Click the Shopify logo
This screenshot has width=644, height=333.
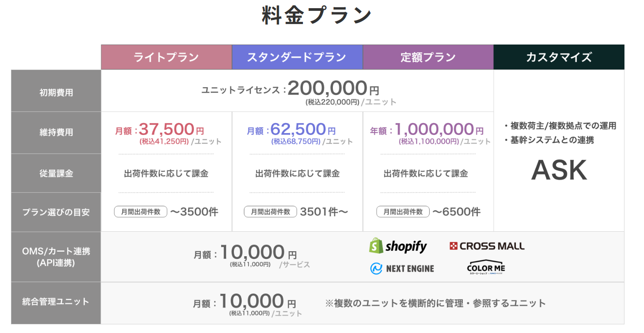(x=398, y=246)
